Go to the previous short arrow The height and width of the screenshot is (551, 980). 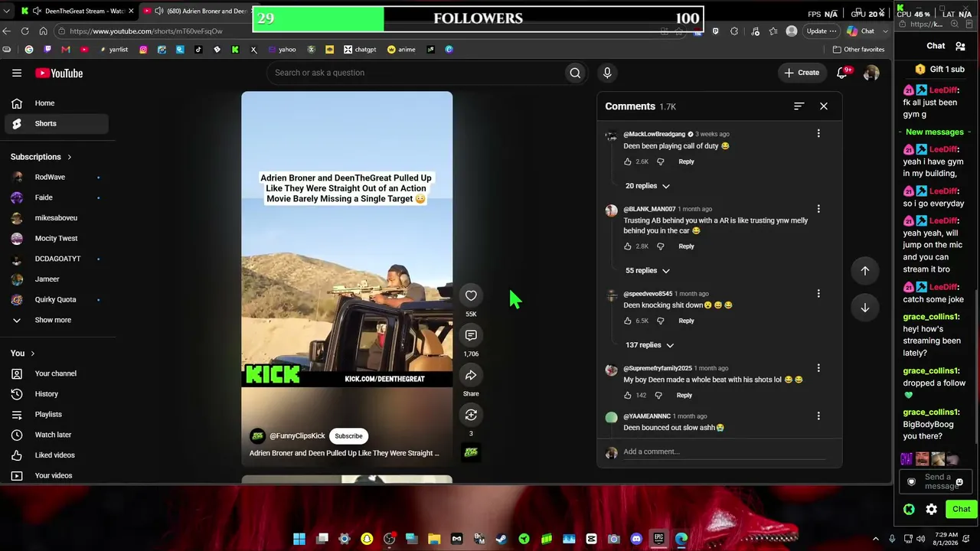pyautogui.click(x=865, y=271)
